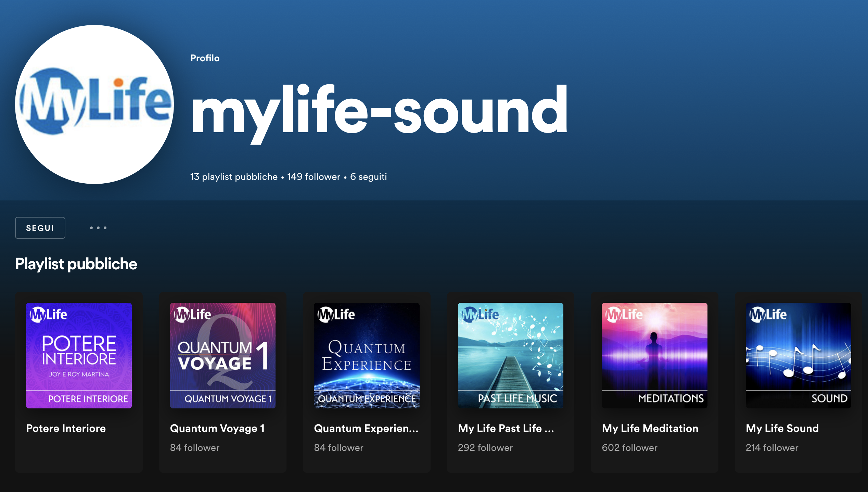The width and height of the screenshot is (868, 492).
Task: Open the Potere Interiore playlist cover
Action: pos(79,355)
